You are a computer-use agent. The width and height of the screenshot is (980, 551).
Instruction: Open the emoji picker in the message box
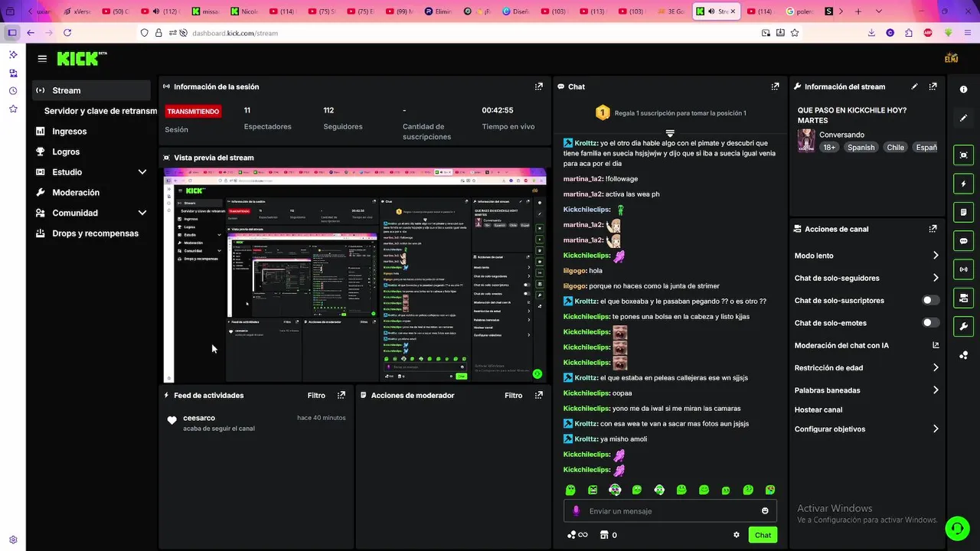click(x=765, y=510)
